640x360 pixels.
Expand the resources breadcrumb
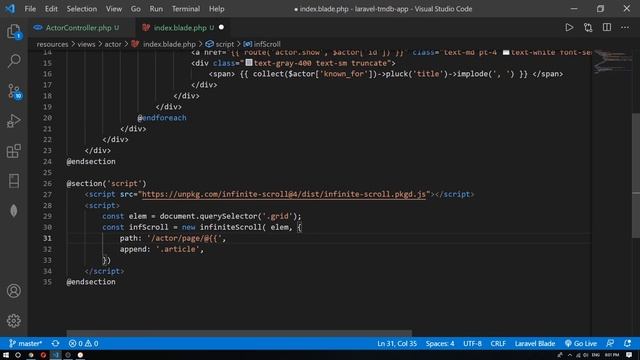[x=52, y=44]
